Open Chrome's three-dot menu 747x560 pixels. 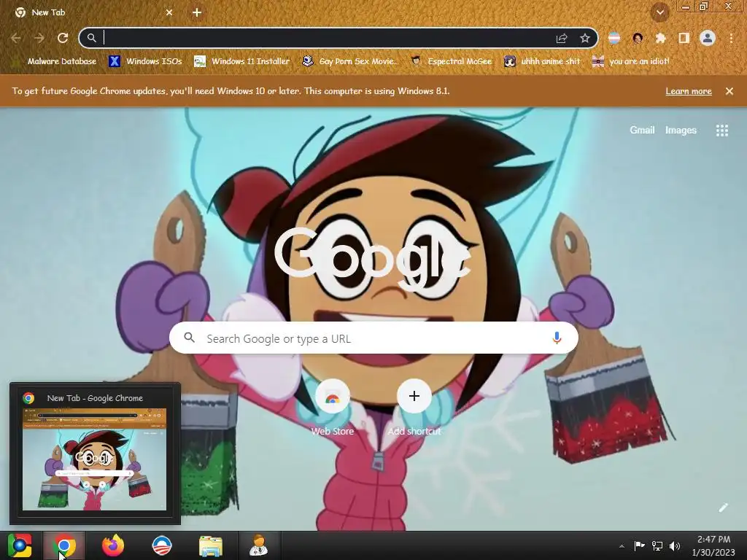click(731, 38)
